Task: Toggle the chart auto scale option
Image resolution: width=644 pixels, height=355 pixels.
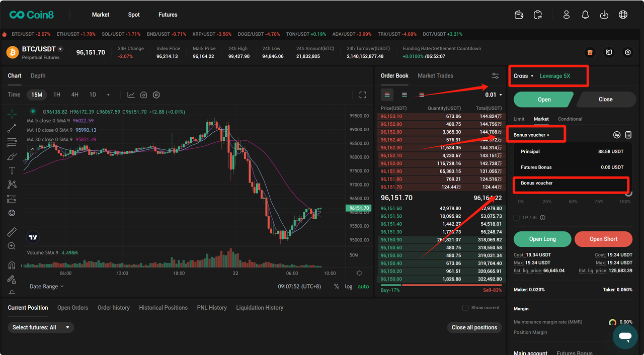Action: (363, 287)
